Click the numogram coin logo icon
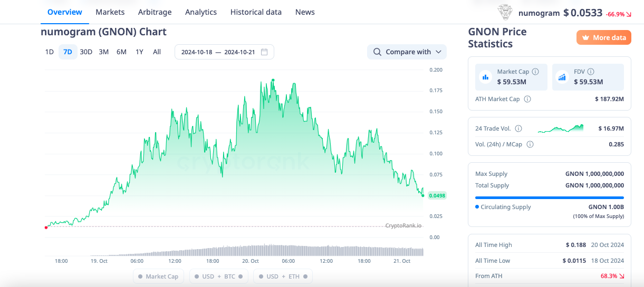Image resolution: width=644 pixels, height=287 pixels. [505, 12]
